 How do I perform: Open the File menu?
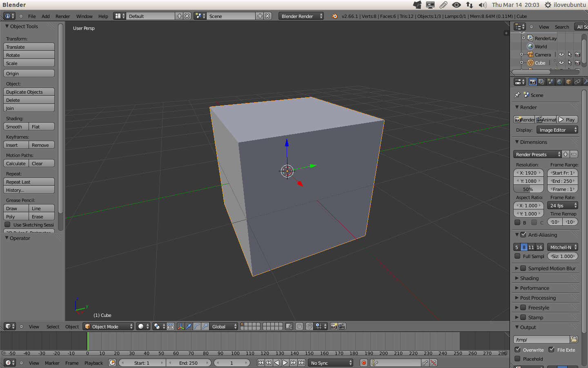(32, 16)
